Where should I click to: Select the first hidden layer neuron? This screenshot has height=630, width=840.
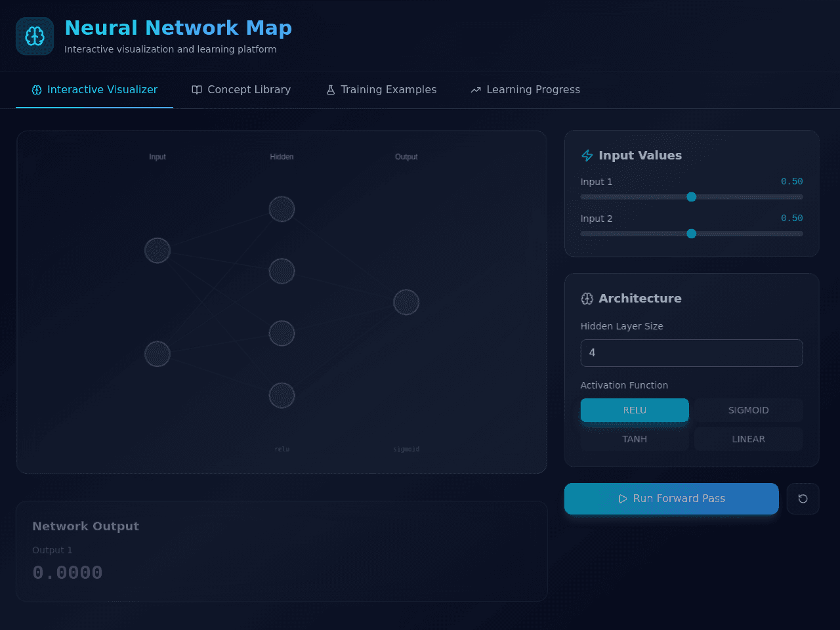pos(282,209)
